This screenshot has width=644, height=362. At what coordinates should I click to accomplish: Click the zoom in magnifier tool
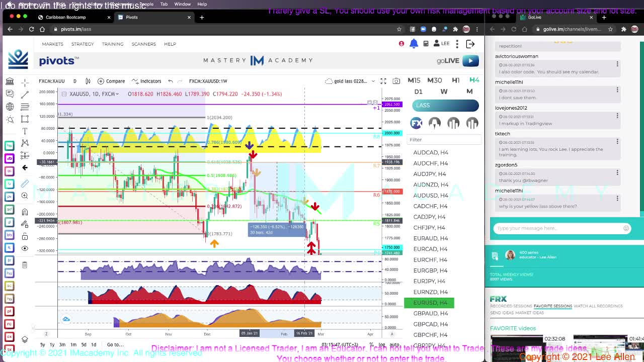coord(25,196)
